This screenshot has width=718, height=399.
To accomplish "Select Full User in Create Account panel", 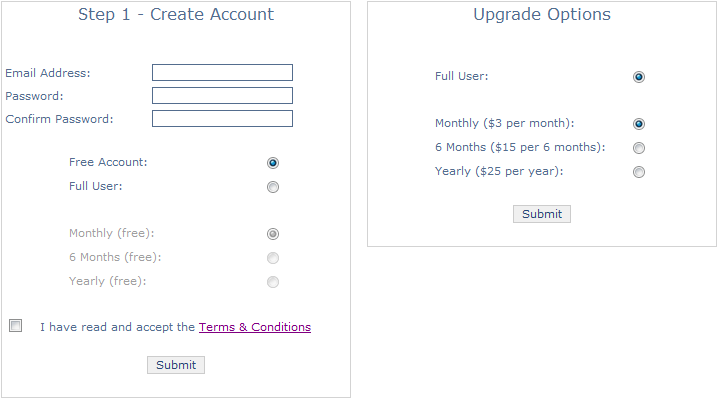I will (x=273, y=187).
